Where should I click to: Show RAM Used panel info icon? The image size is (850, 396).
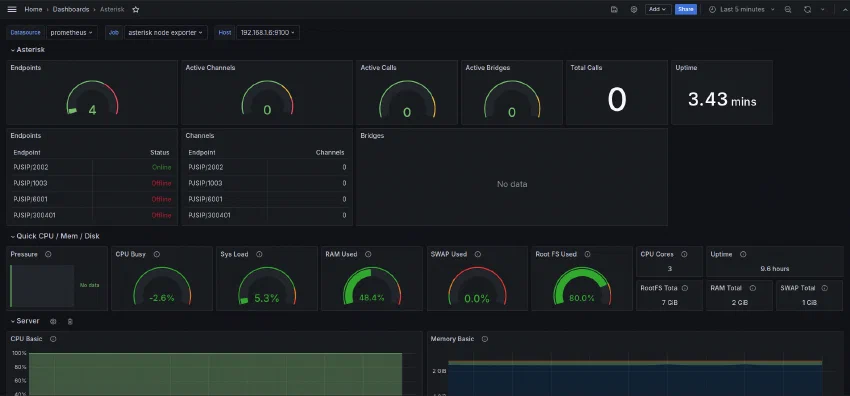[x=368, y=254]
